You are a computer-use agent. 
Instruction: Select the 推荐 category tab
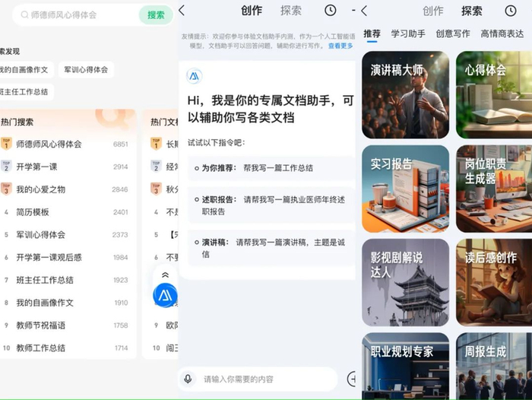(x=372, y=34)
